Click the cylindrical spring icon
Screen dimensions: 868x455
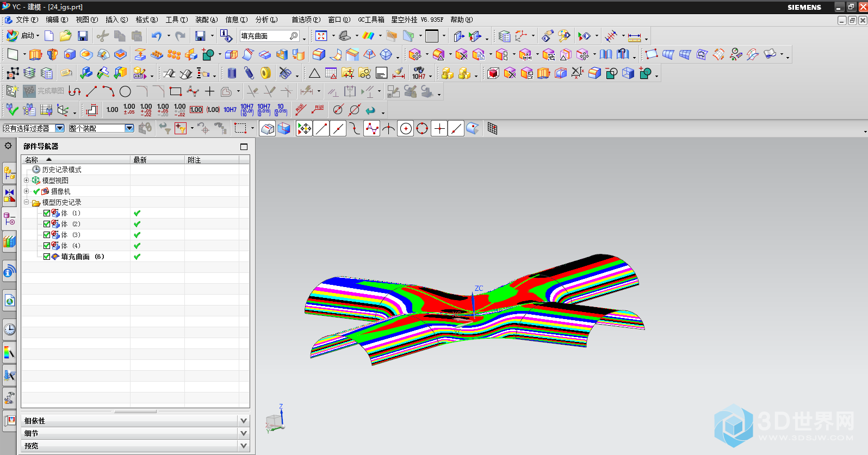232,73
